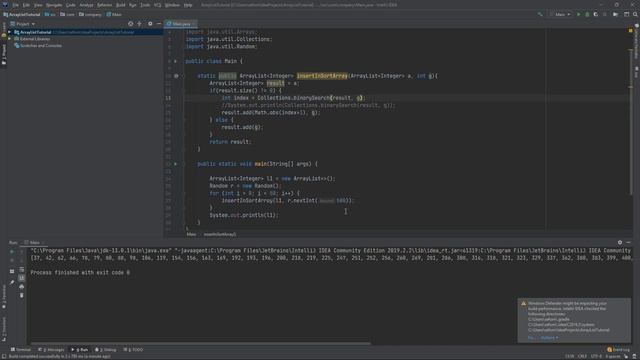640x360 pixels.
Task: Open the Code menu
Action: (71, 5)
